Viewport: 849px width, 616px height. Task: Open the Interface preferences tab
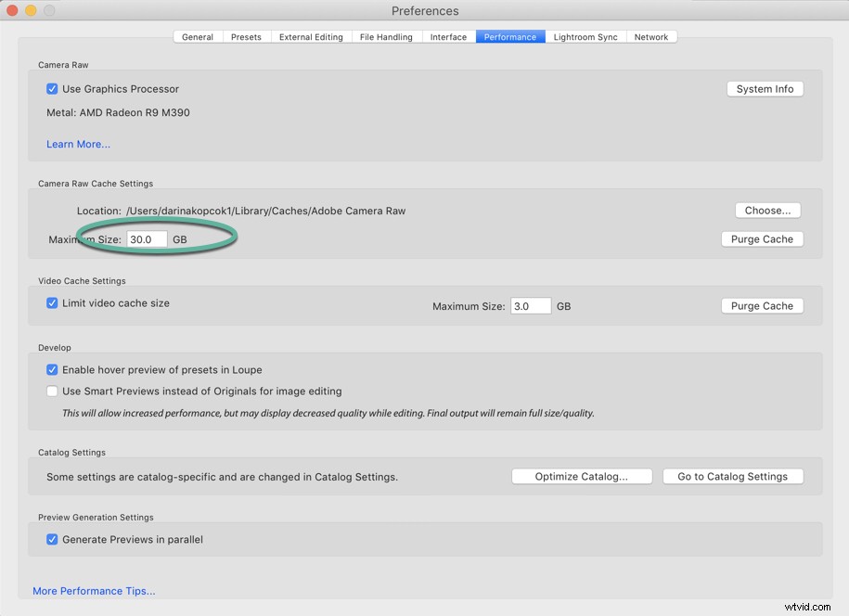[448, 36]
